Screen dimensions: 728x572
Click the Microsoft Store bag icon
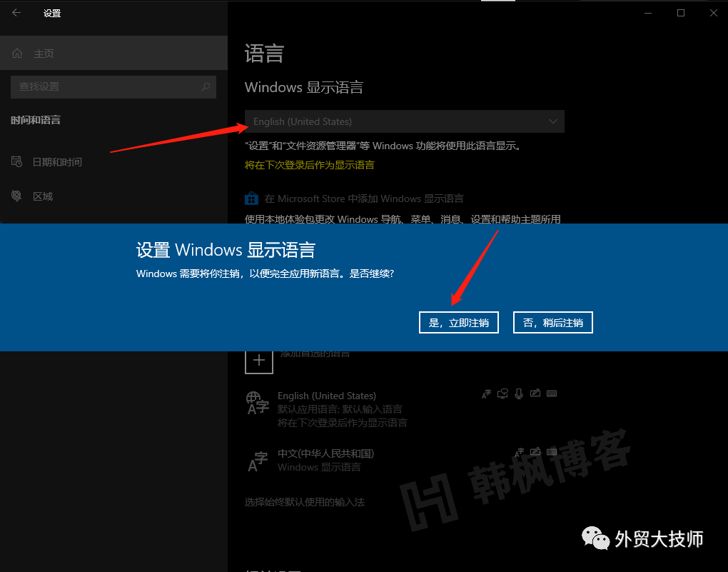coord(251,199)
